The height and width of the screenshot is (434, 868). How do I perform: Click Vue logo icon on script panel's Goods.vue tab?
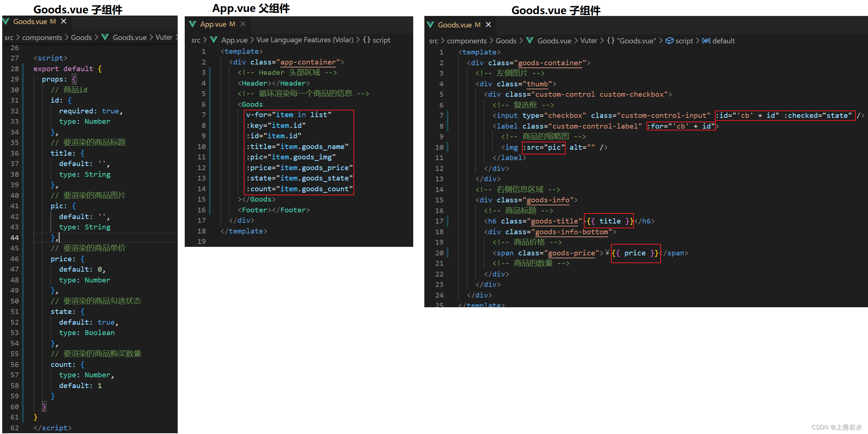tap(6, 21)
